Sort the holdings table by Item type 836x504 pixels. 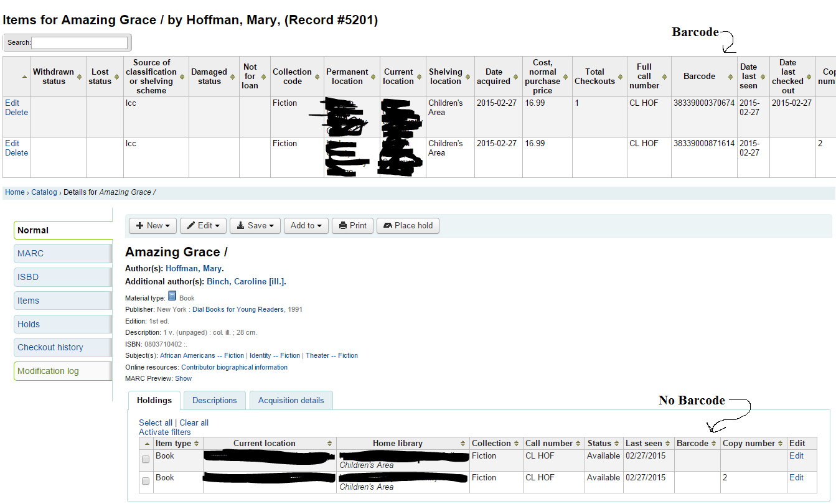[x=197, y=444]
